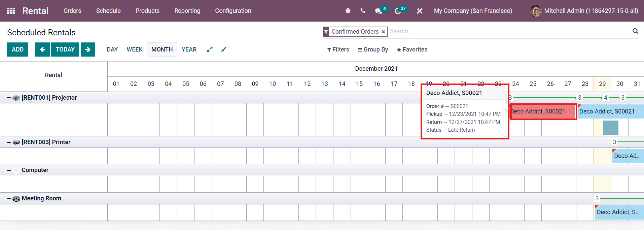Open the phone call icon

click(363, 11)
